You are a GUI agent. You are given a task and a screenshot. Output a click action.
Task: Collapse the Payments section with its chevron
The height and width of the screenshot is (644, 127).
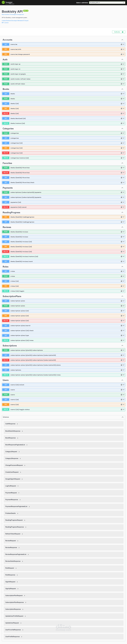pos(122,188)
